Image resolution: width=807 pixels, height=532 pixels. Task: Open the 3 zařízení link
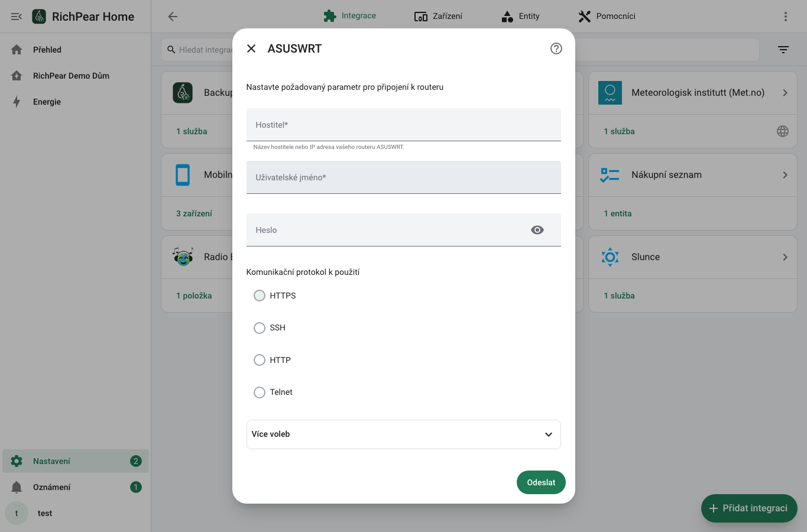click(194, 213)
